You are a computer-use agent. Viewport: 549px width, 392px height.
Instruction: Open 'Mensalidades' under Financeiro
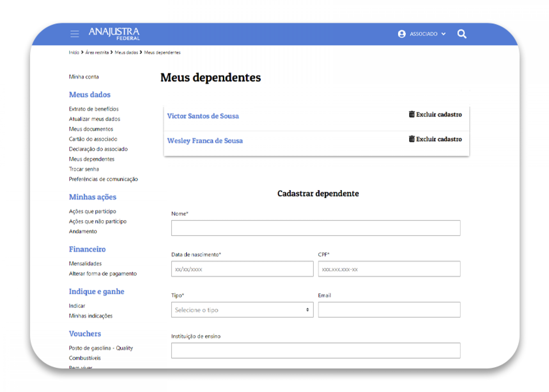click(85, 264)
